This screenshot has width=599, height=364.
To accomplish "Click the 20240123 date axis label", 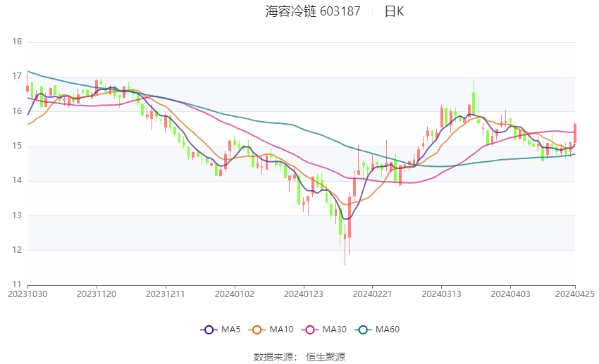I will tap(303, 294).
